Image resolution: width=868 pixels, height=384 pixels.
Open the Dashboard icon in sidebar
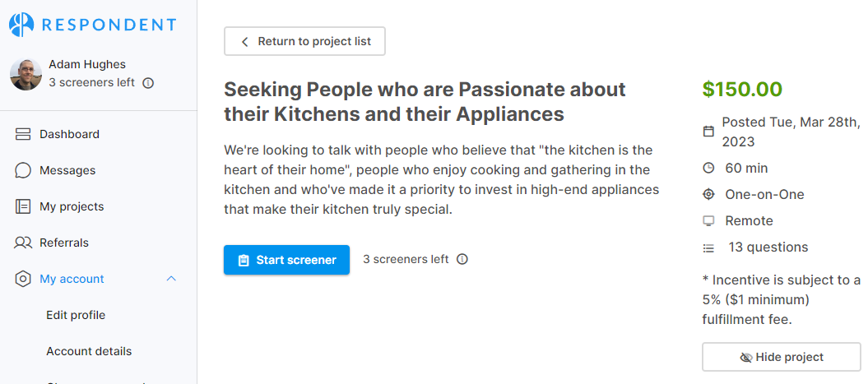tap(23, 134)
